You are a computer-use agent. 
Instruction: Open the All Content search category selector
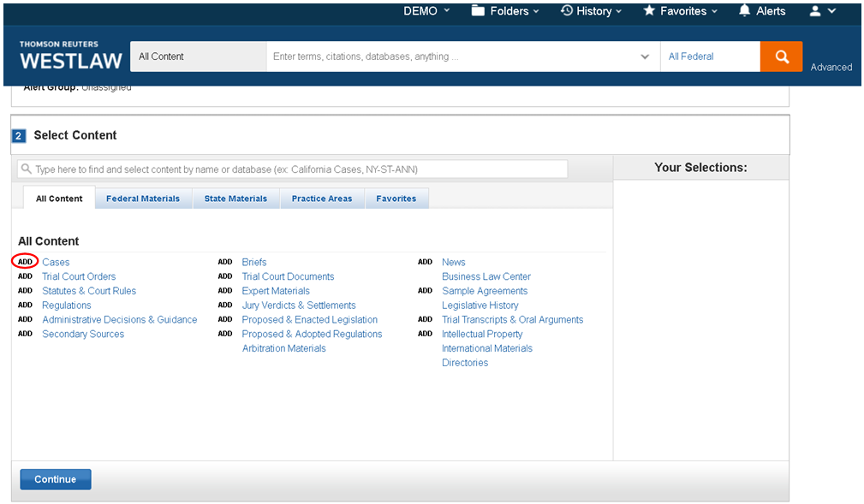pos(199,56)
